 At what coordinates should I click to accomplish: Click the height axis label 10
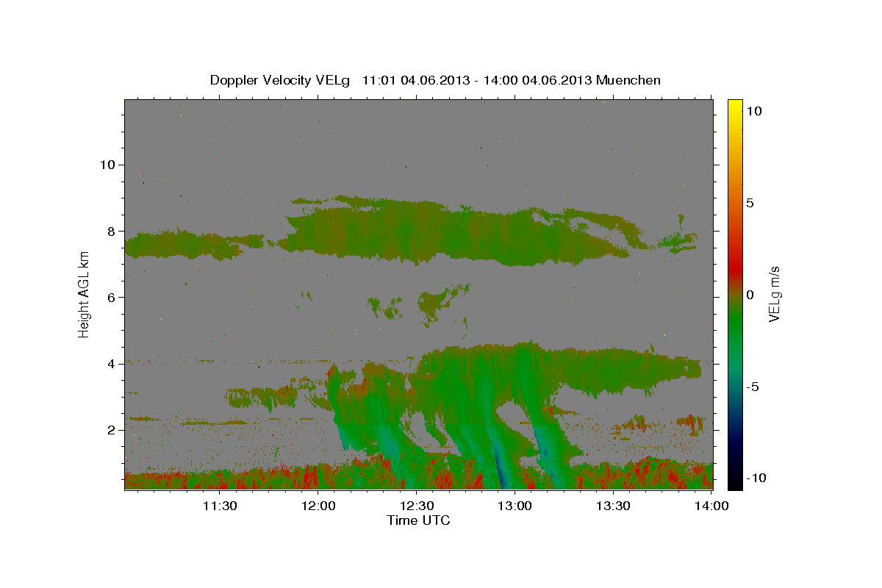(107, 165)
